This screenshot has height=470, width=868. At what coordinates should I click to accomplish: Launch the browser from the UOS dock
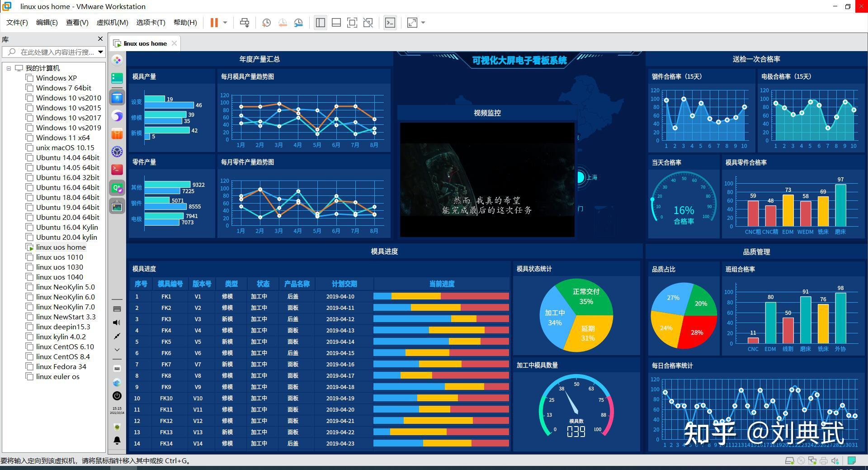tap(117, 116)
